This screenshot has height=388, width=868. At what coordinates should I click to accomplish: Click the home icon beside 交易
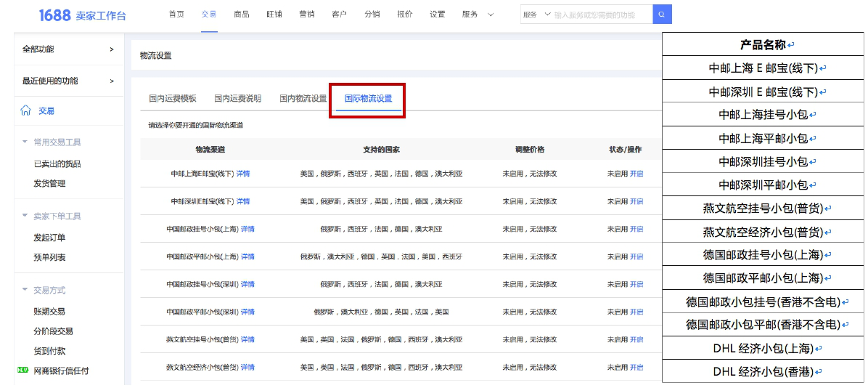[x=26, y=111]
